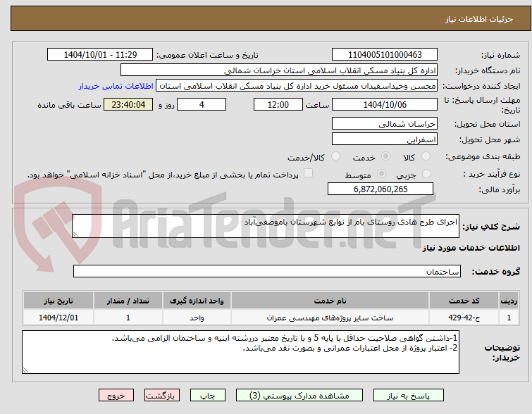Select the table row with code ج-42-429

(271, 318)
